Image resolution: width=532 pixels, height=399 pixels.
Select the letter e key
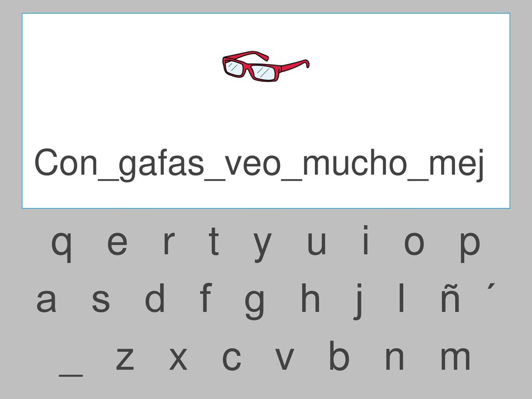(117, 243)
